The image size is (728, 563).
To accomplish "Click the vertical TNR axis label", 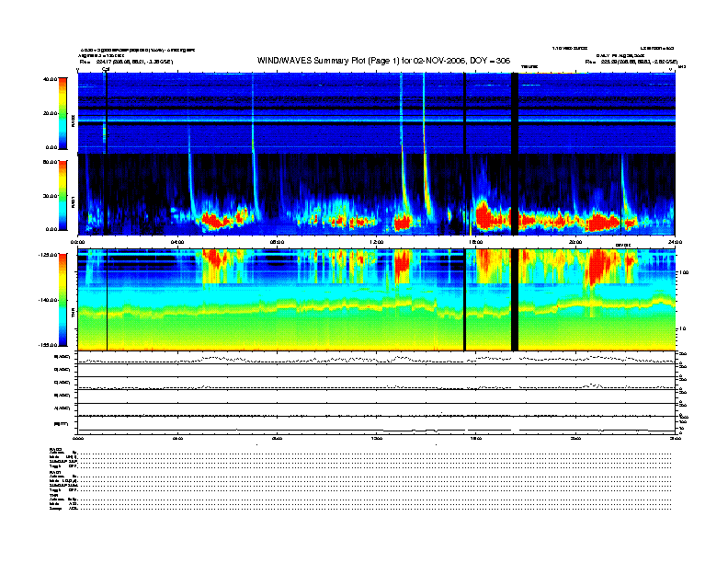I will [x=73, y=315].
